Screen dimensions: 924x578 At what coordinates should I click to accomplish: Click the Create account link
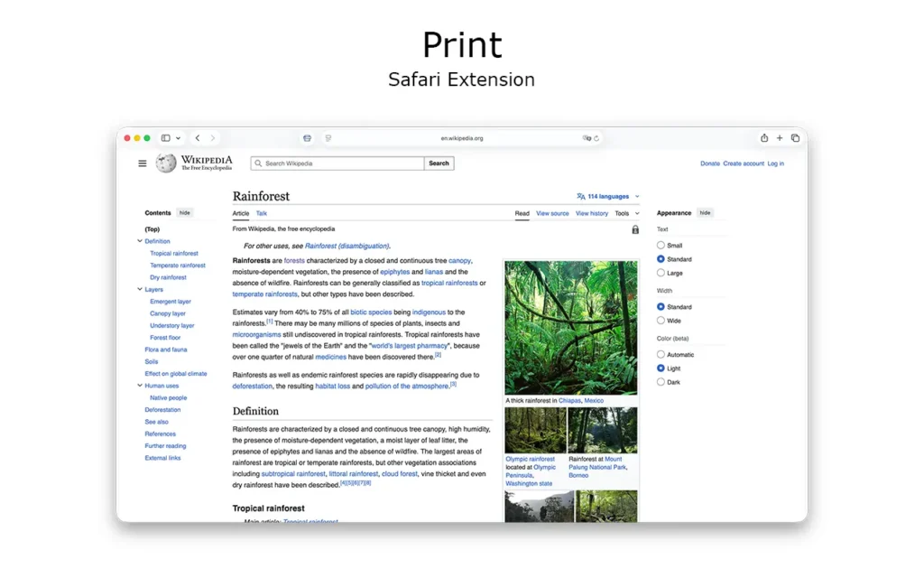click(x=744, y=163)
